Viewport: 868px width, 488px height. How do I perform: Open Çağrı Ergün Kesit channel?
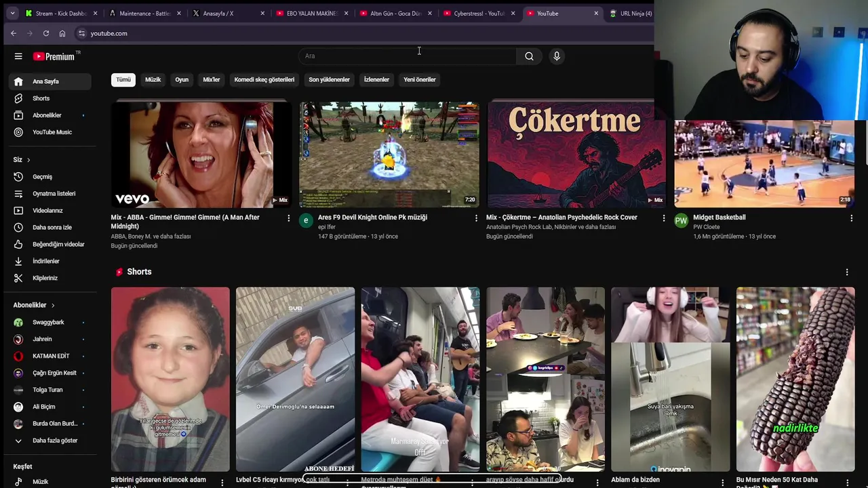pos(50,373)
